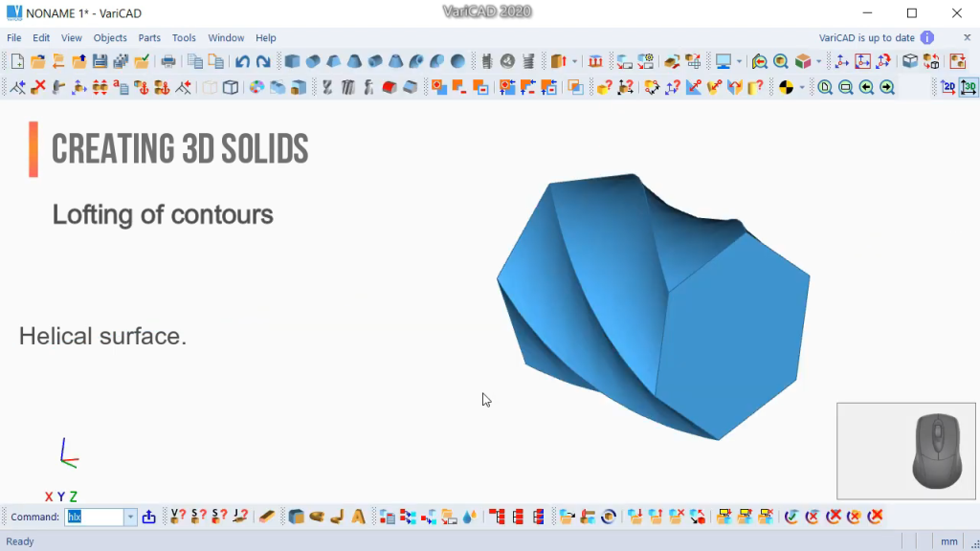The image size is (980, 551).
Task: Expand the center of gravity icon dropdown
Action: [x=802, y=87]
